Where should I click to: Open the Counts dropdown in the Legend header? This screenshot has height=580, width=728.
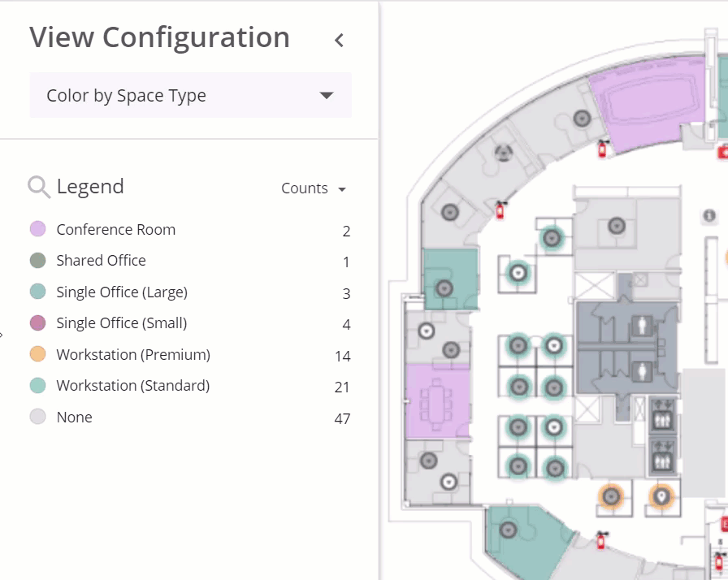point(315,188)
